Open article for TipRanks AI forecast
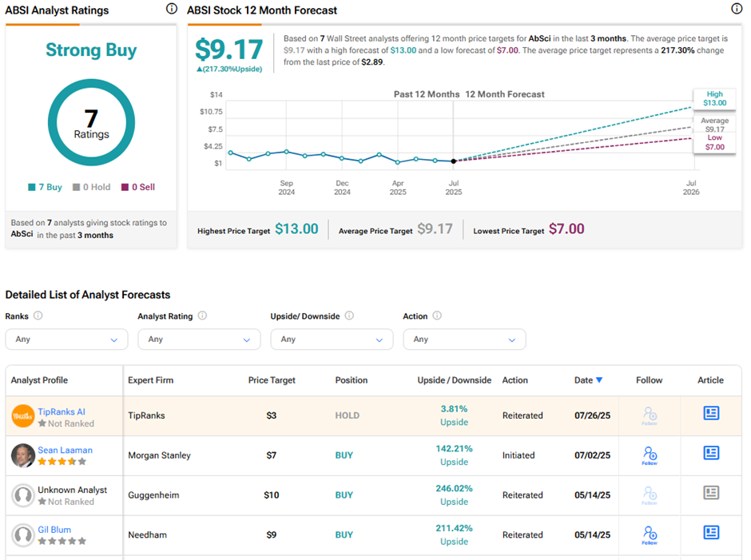 (x=710, y=413)
